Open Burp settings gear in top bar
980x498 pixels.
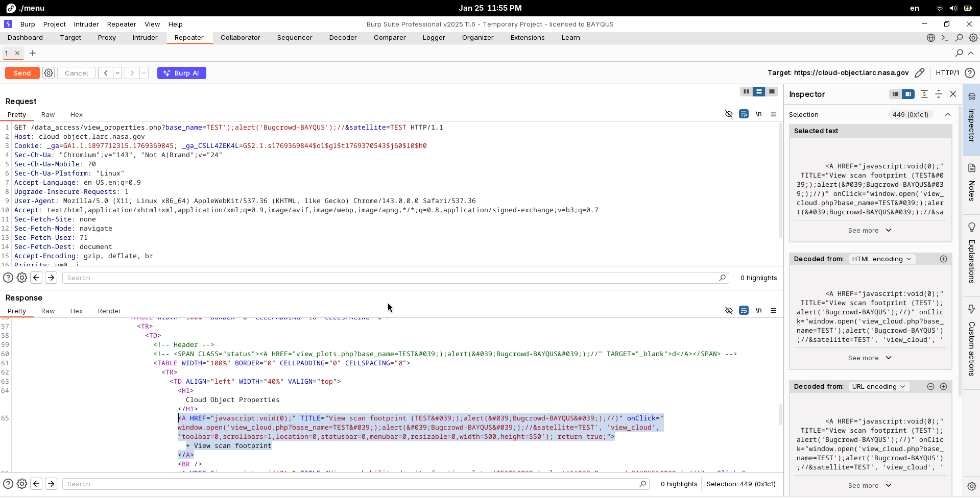pyautogui.click(x=973, y=38)
